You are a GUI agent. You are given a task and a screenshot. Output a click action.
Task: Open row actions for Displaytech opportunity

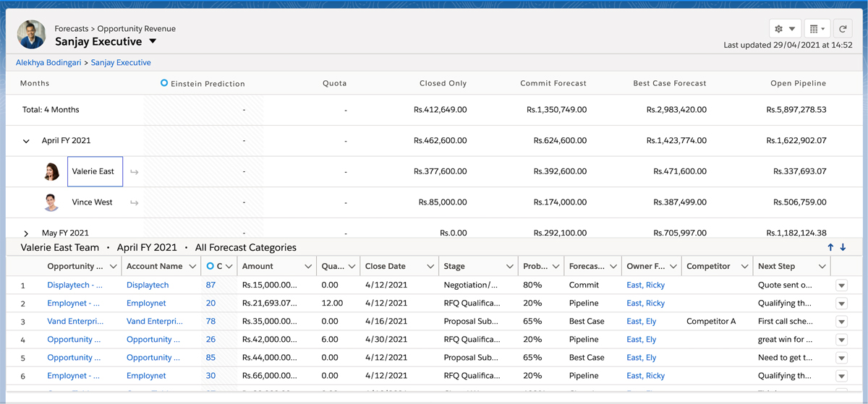click(841, 285)
